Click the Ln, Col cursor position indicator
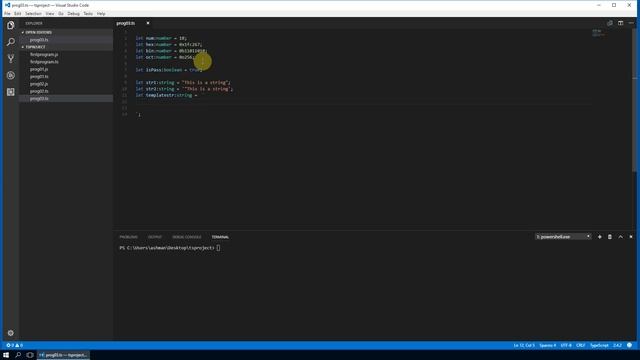The width and height of the screenshot is (640, 360). [x=524, y=345]
